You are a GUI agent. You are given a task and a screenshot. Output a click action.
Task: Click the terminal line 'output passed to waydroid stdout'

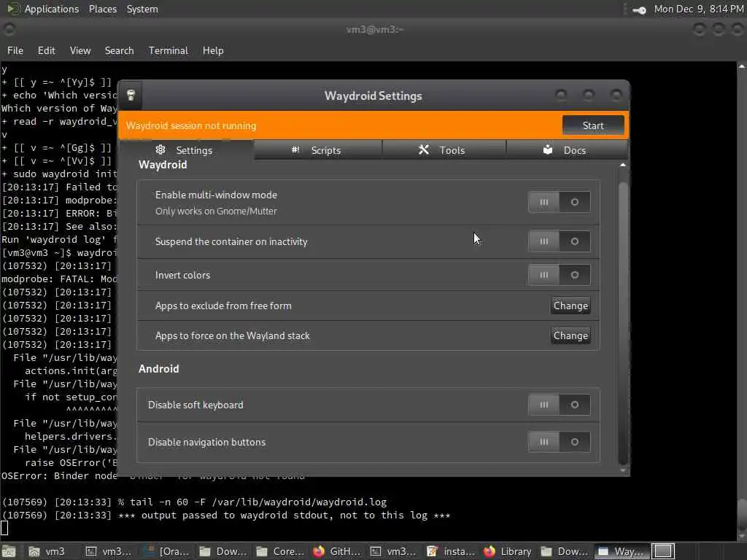pos(226,516)
